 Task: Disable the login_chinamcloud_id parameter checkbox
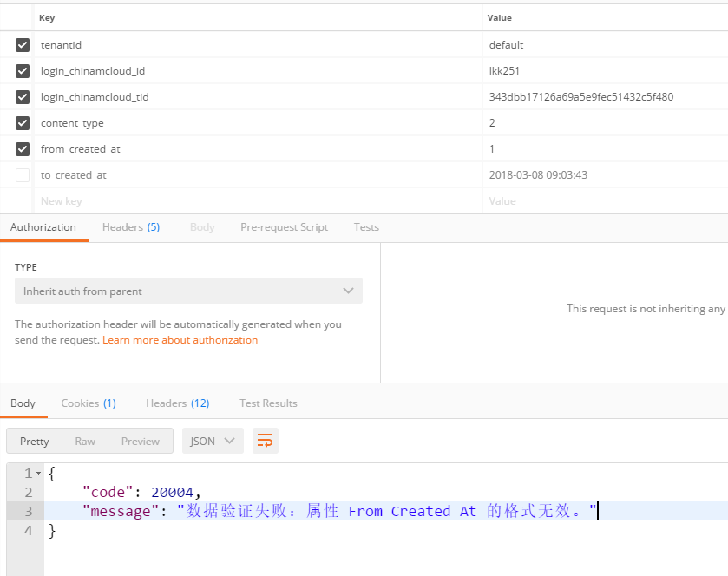tap(23, 71)
